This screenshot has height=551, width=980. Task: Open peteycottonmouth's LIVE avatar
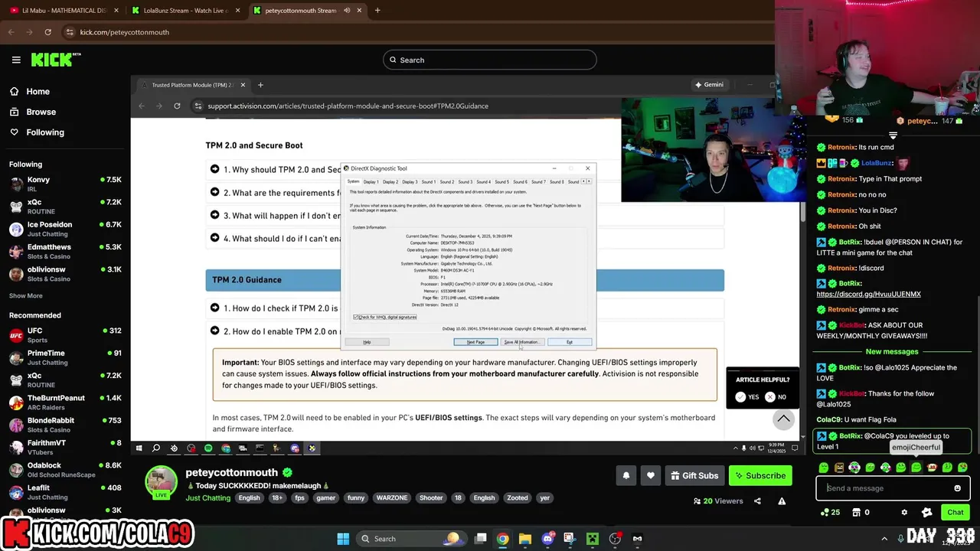(x=162, y=483)
